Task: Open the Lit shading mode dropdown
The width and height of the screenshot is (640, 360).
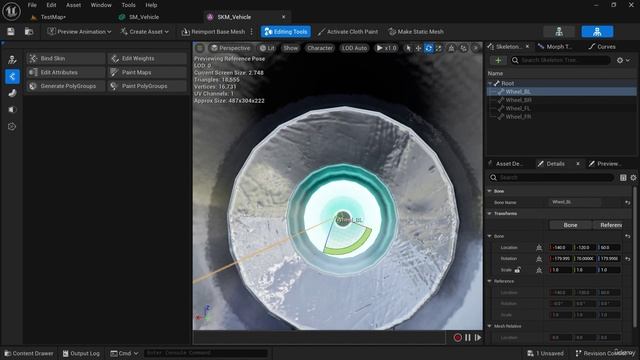Action: [x=267, y=48]
